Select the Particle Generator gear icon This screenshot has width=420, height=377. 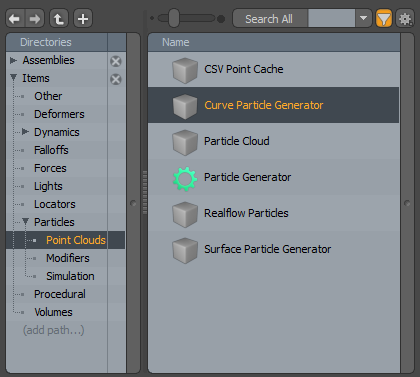tap(185, 179)
